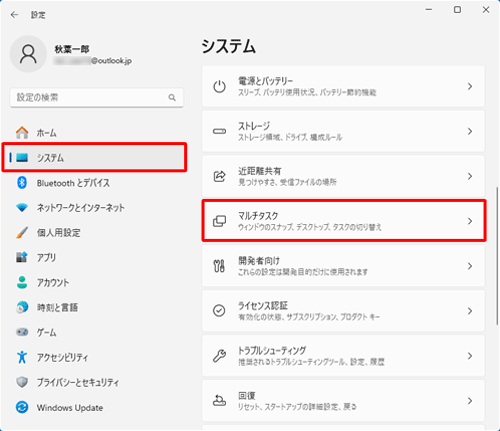Screen dimensions: 500x431
Task: Click the マルチタスク windows icon
Action: click(219, 221)
